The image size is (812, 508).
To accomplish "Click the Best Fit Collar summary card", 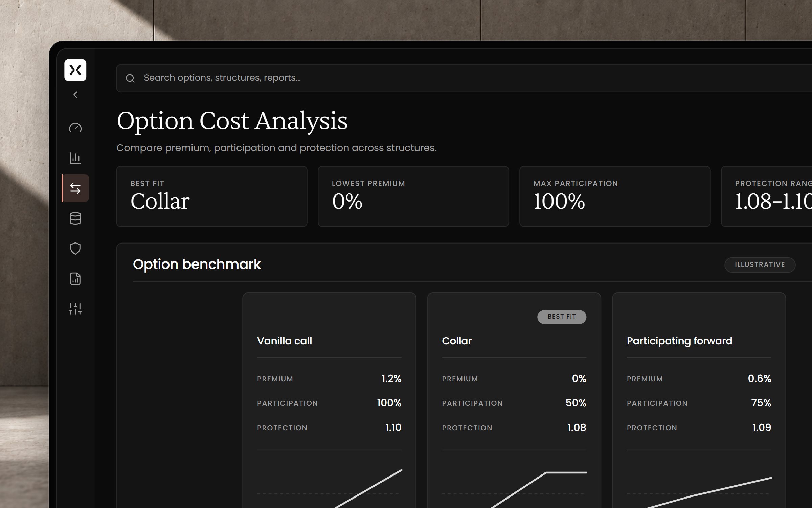I will tap(212, 196).
